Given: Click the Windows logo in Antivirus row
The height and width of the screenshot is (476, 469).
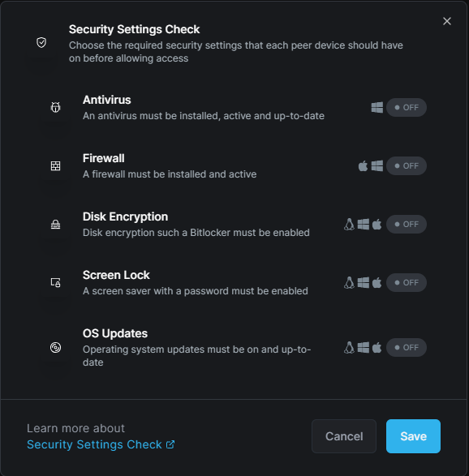Looking at the screenshot, I should tap(377, 108).
